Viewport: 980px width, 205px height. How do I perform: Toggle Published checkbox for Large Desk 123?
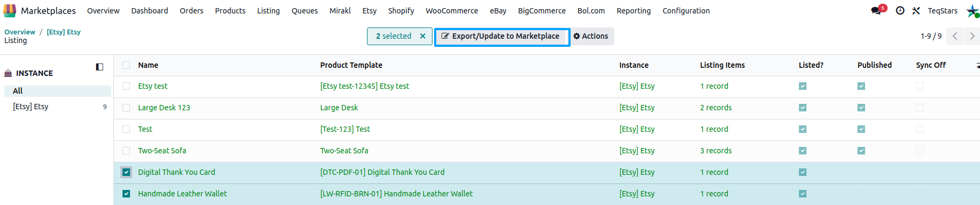coord(861,108)
